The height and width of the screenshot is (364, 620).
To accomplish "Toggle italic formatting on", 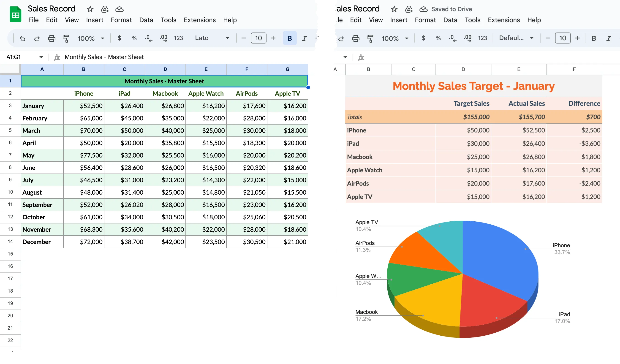I will [x=304, y=38].
